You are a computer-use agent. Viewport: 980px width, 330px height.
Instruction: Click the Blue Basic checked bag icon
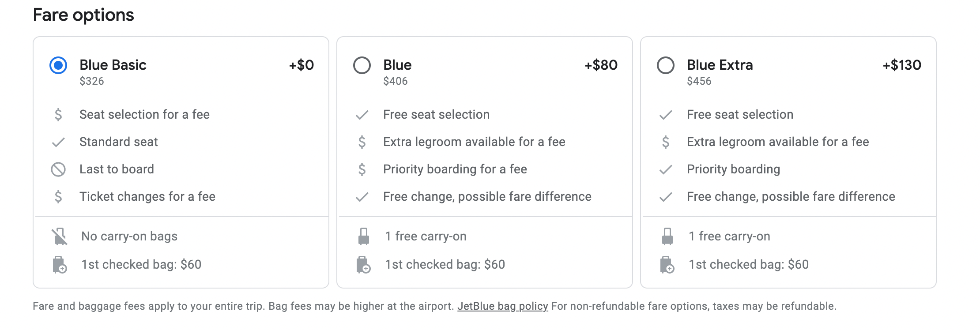click(59, 265)
